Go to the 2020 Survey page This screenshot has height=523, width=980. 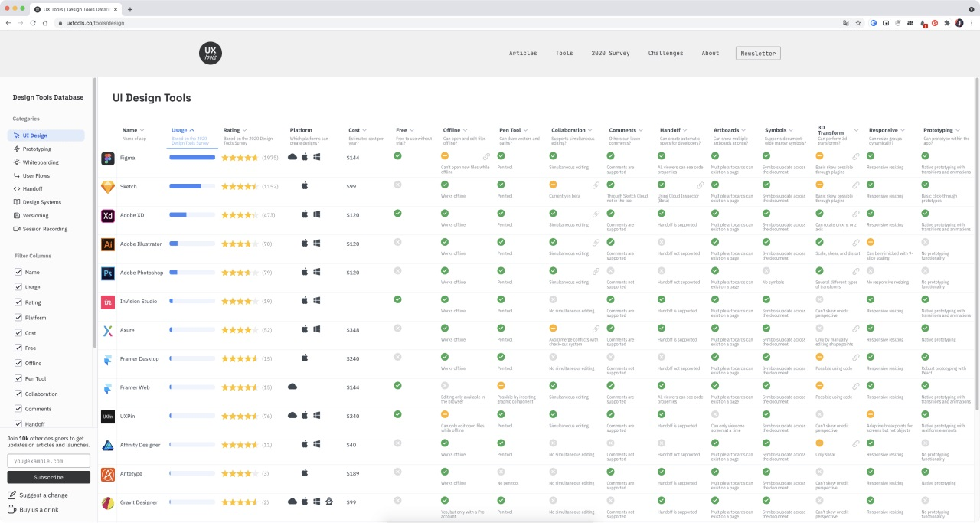coord(610,53)
